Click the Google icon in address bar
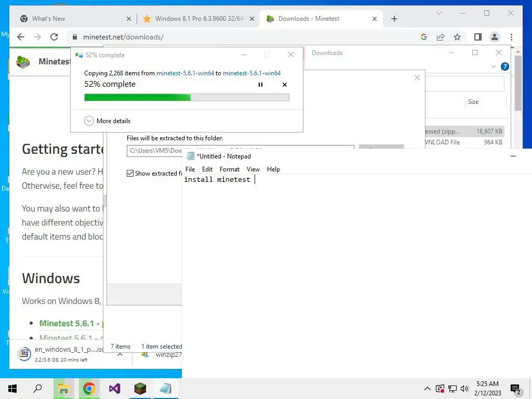Viewport: 532px width, 399px height. coord(424,37)
